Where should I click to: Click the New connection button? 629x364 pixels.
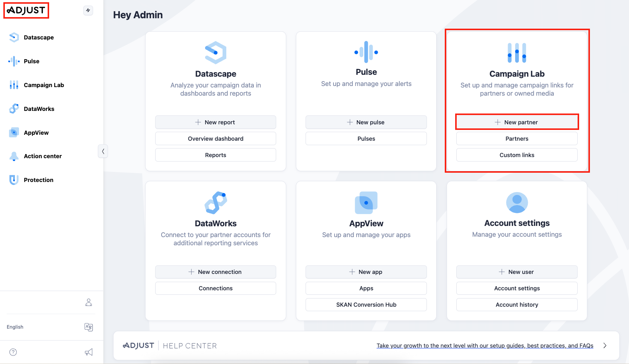point(215,272)
